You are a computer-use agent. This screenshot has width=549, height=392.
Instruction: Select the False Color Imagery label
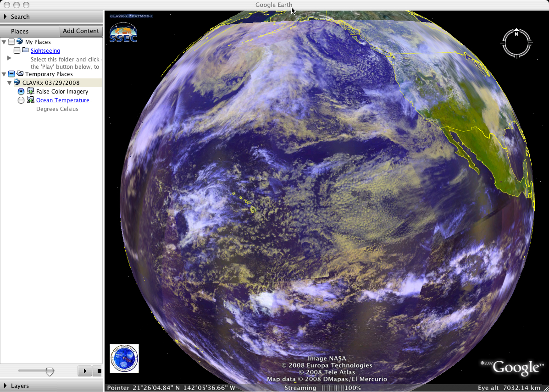(x=62, y=91)
